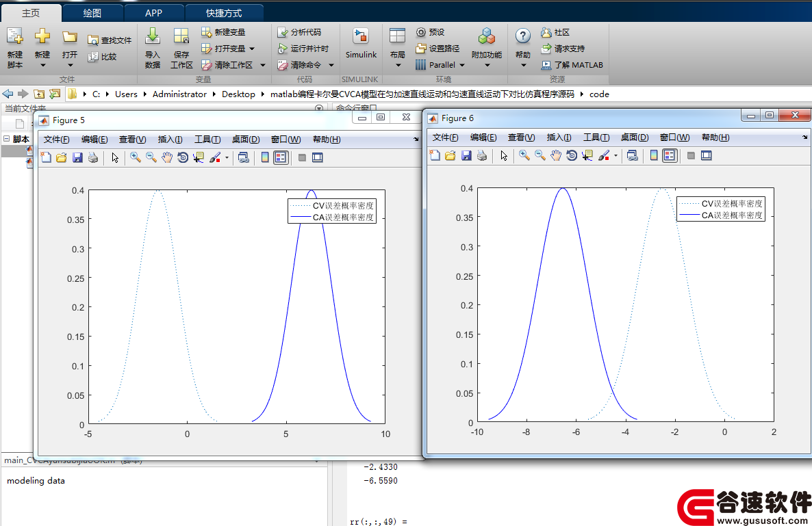Expand the 打开变量 dropdown arrow
Viewport: 812px width, 526px height.
252,49
